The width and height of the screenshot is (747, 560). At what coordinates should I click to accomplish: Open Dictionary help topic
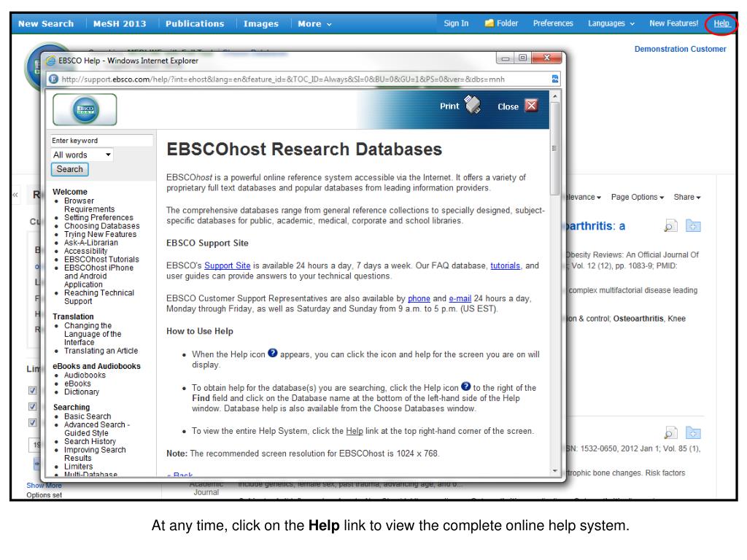tap(82, 392)
